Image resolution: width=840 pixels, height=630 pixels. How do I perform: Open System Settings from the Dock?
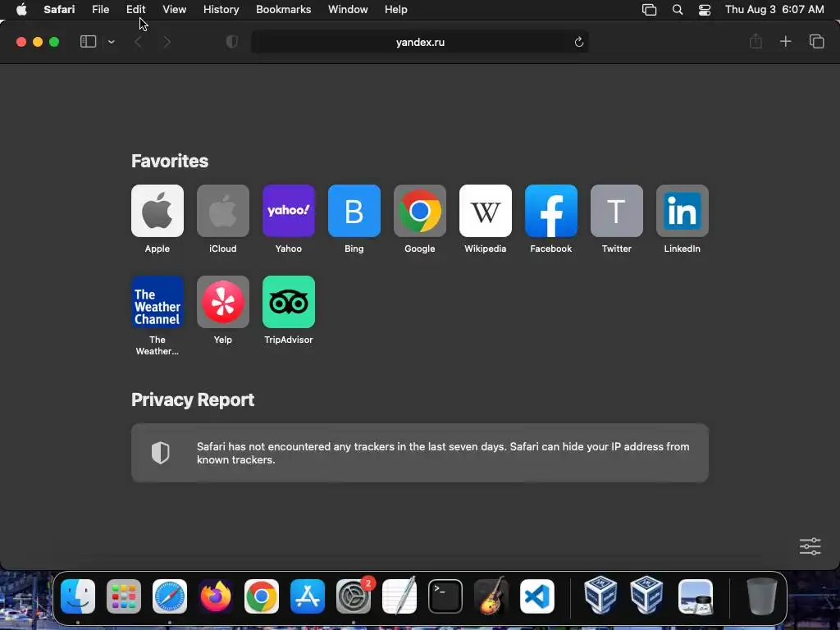coord(354,596)
